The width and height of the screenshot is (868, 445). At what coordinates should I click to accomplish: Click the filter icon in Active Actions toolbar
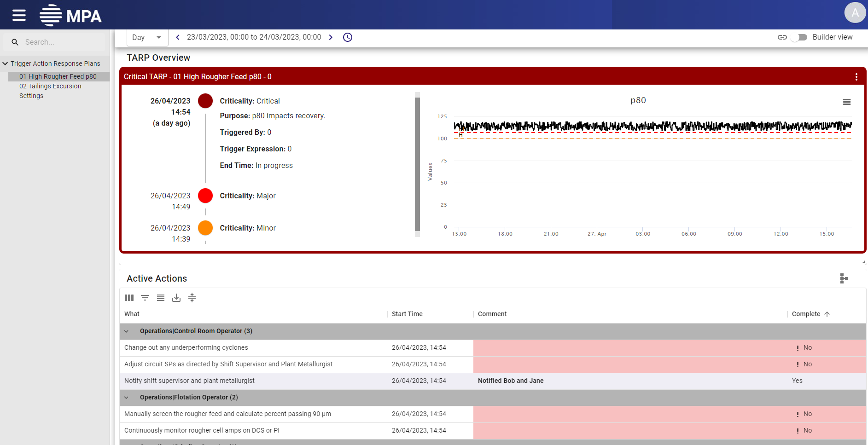145,298
